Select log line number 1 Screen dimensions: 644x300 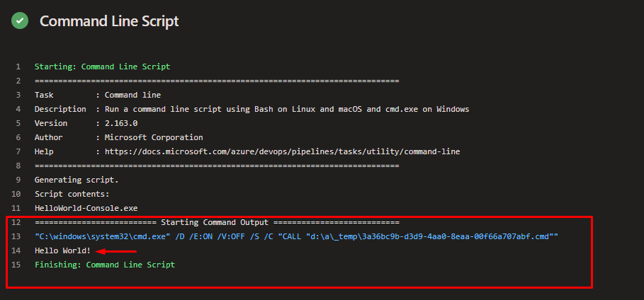tap(18, 67)
